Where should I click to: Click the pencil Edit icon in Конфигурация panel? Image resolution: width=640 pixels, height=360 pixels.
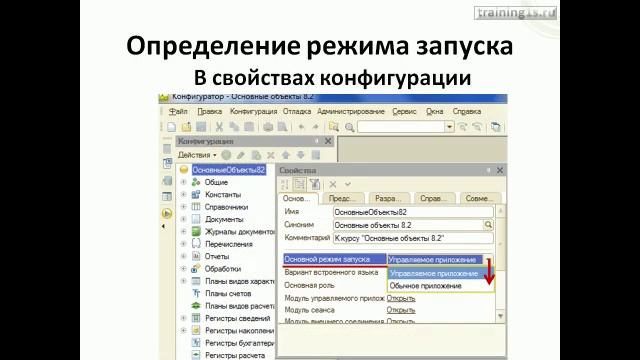pyautogui.click(x=241, y=155)
